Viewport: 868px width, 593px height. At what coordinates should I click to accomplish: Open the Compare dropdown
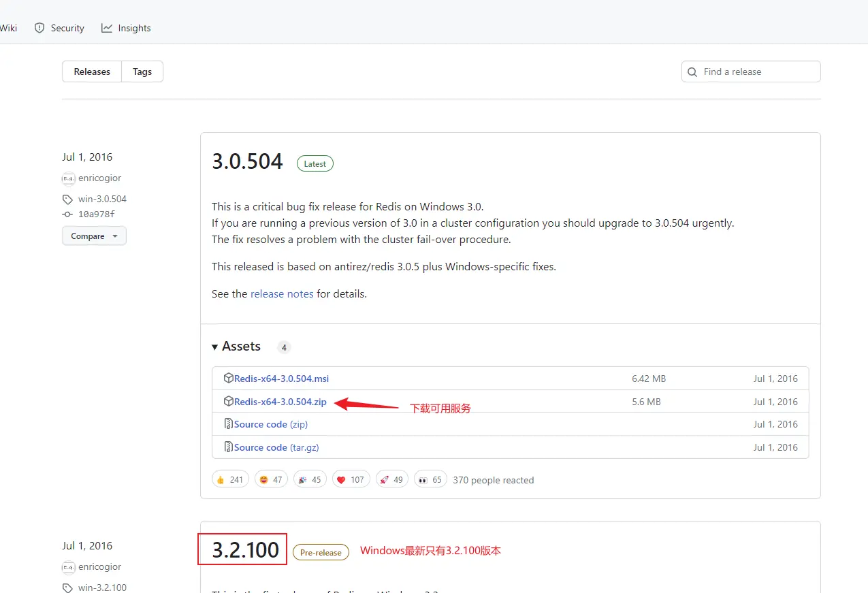pos(94,236)
